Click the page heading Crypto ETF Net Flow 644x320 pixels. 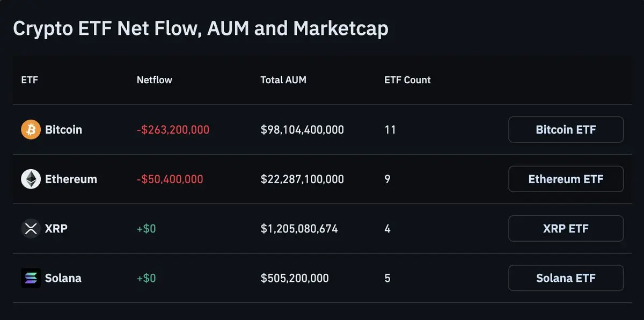click(x=200, y=28)
